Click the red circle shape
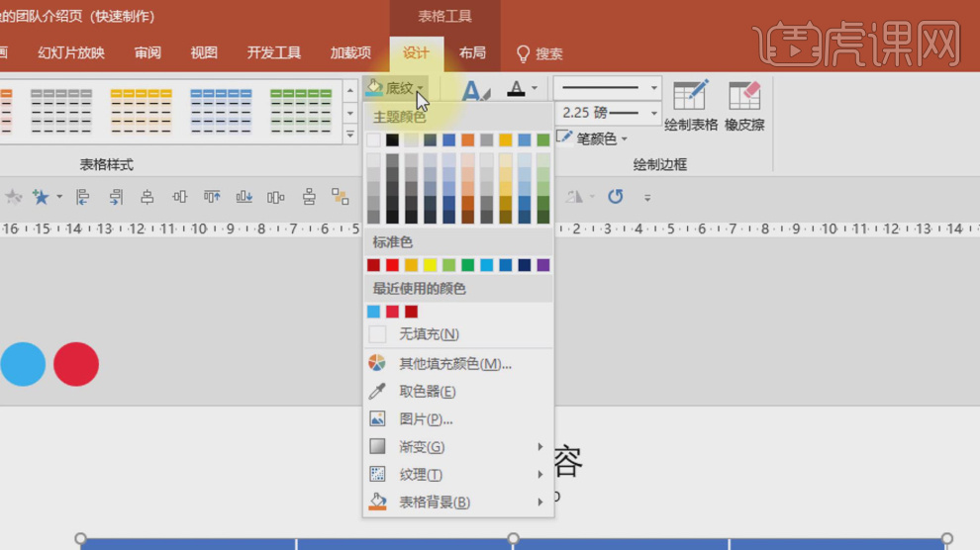 pyautogui.click(x=76, y=364)
